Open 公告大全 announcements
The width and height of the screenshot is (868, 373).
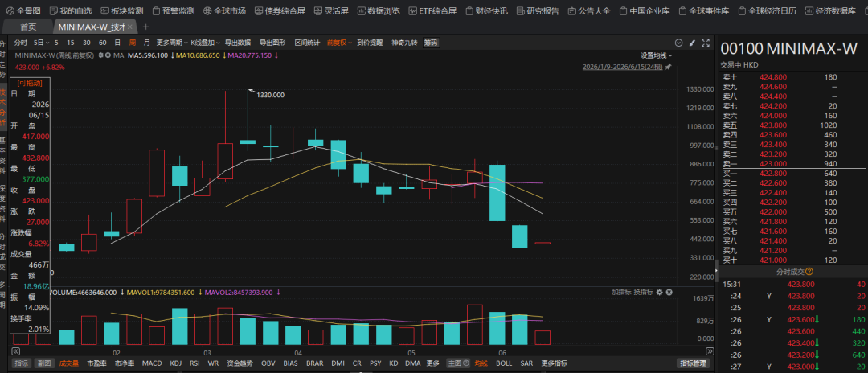[589, 11]
